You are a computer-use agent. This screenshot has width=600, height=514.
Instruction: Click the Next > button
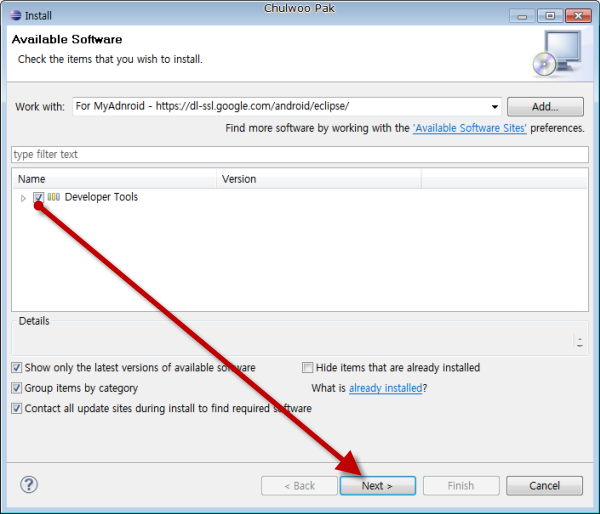point(377,486)
